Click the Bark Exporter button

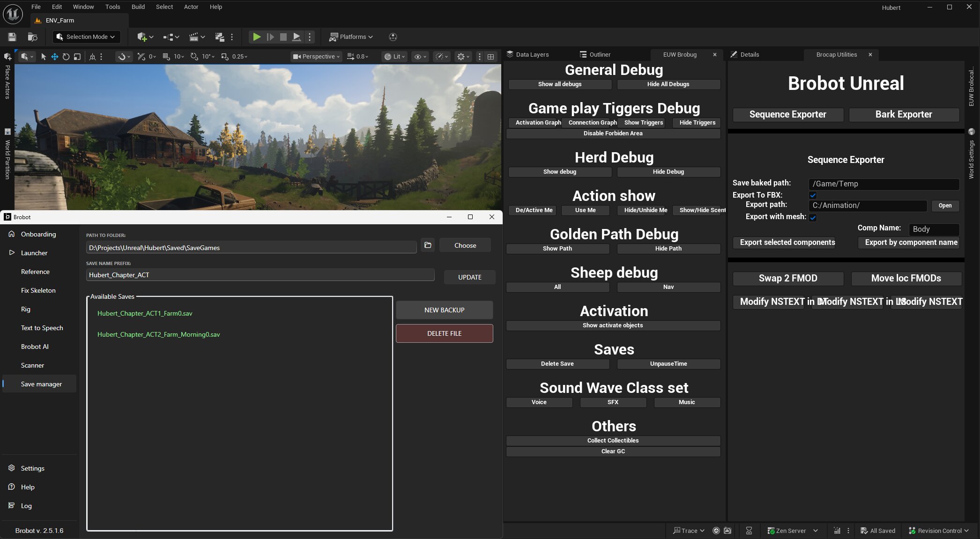[x=904, y=115]
